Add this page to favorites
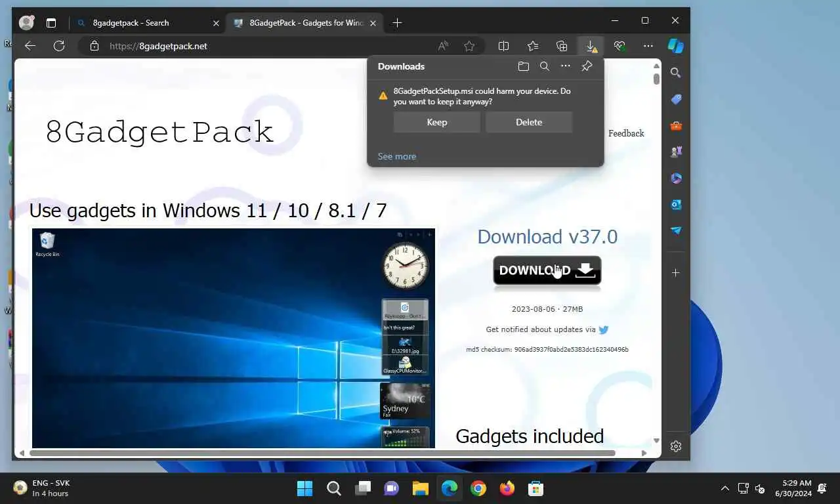Viewport: 840px width, 504px height. pyautogui.click(x=469, y=46)
